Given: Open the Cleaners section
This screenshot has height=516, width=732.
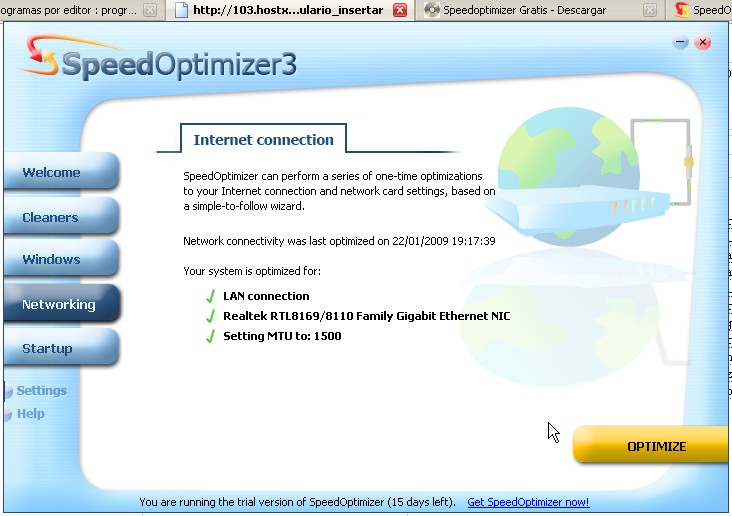Looking at the screenshot, I should click(61, 217).
